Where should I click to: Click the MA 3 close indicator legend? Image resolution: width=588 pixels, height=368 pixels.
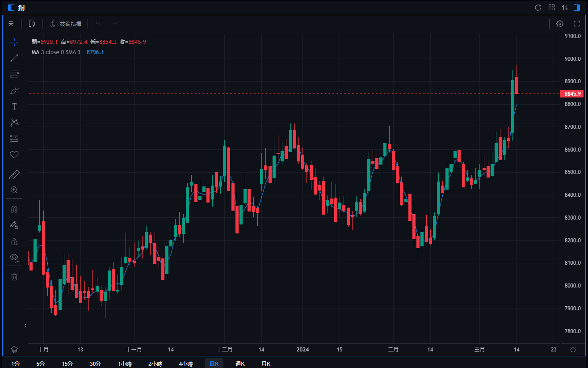coord(56,52)
